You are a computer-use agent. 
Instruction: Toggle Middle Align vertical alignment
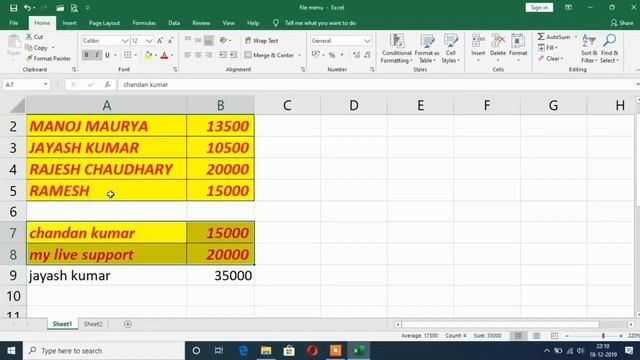[x=198, y=40]
